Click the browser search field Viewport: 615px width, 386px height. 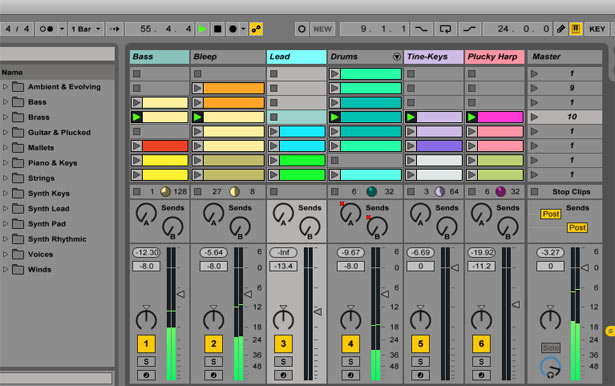click(x=57, y=54)
